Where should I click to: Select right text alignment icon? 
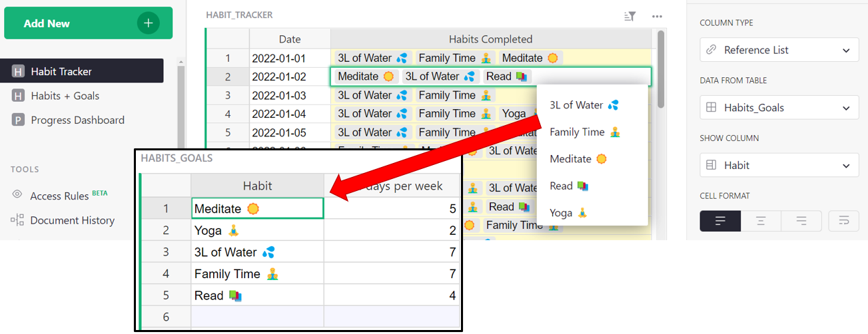click(801, 221)
